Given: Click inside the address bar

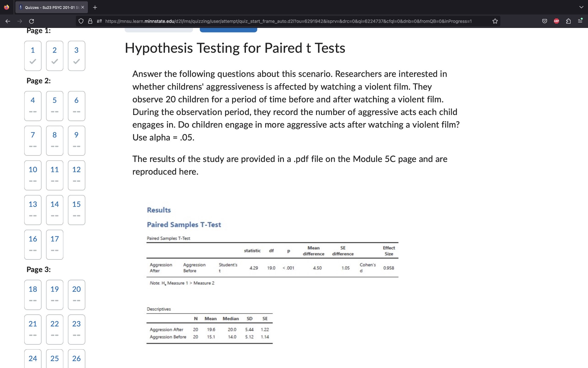Looking at the screenshot, I should pos(276,21).
